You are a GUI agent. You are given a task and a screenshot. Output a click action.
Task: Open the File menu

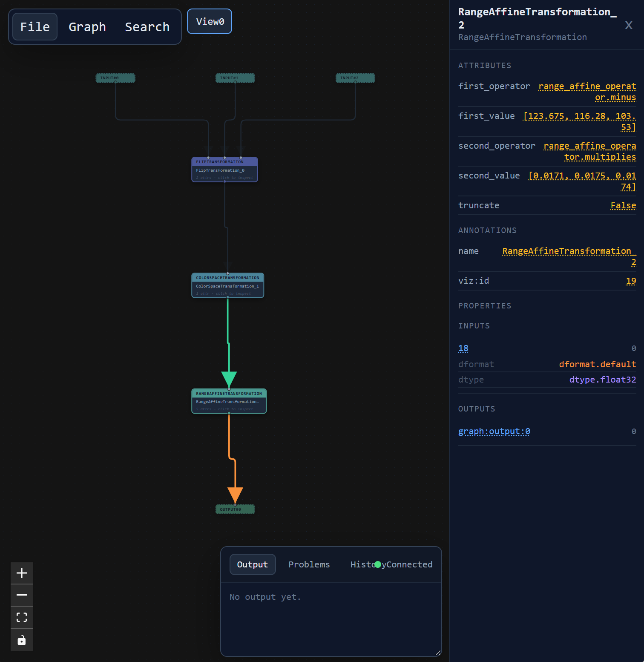click(x=35, y=26)
